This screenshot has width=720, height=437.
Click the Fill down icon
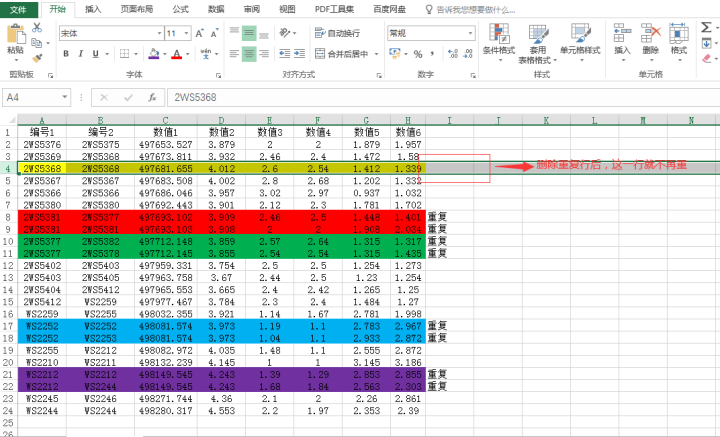707,44
